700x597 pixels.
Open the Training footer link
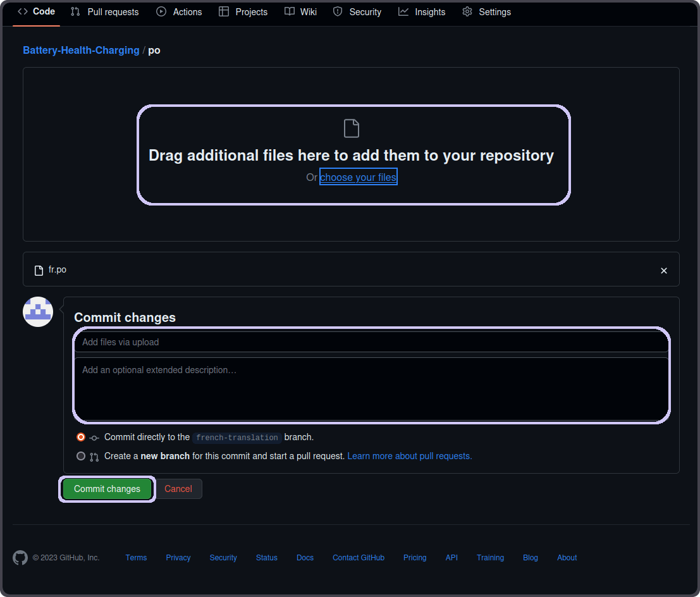point(490,558)
